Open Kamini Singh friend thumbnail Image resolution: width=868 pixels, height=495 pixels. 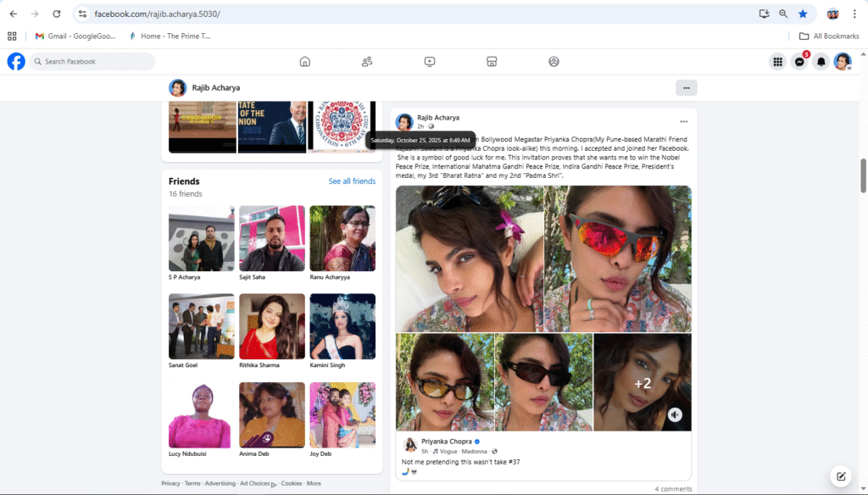point(342,326)
